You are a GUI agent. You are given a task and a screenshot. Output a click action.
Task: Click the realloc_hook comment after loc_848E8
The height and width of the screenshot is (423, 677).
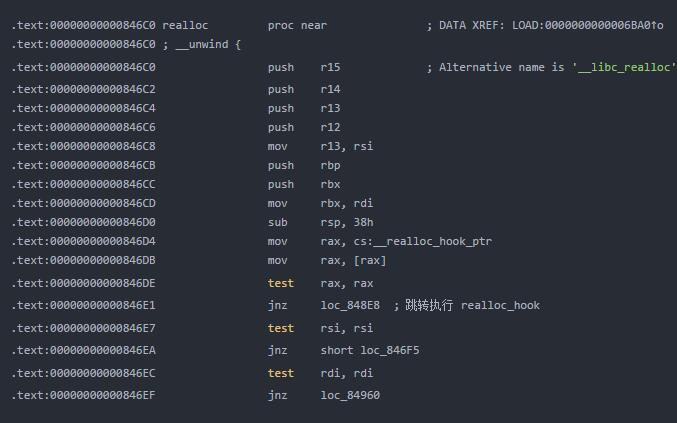(x=500, y=305)
